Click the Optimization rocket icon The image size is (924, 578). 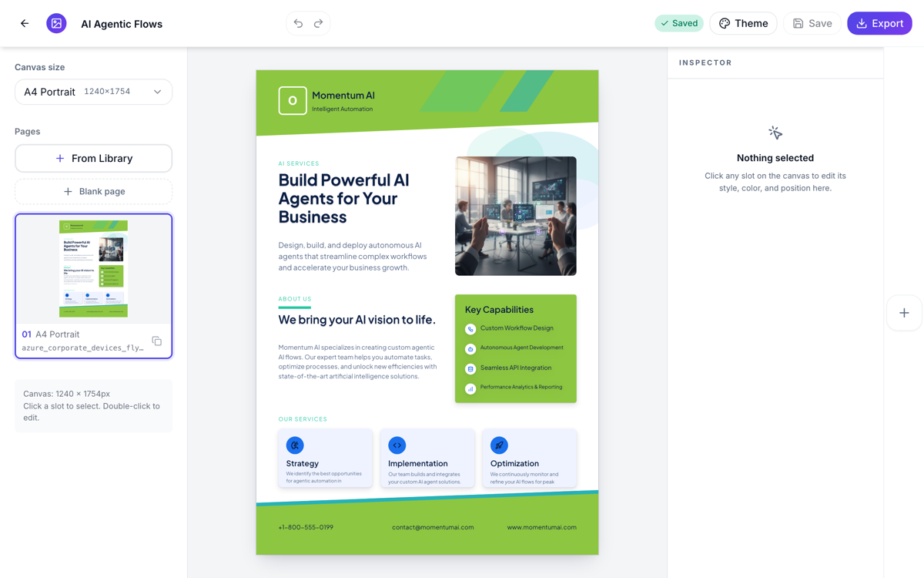pyautogui.click(x=499, y=445)
